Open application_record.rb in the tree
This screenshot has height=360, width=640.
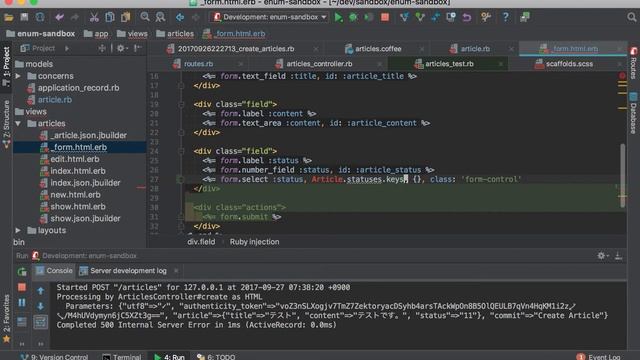click(x=78, y=88)
